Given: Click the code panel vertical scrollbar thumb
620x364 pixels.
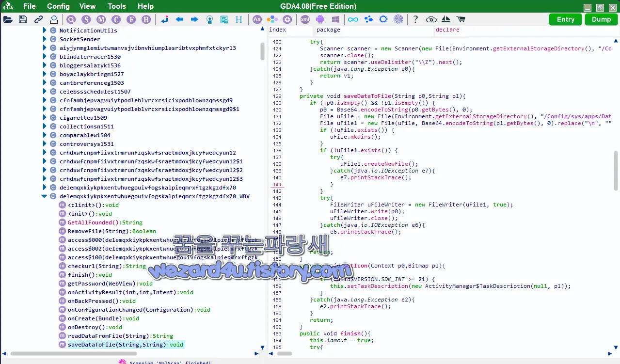Looking at the screenshot, I should click(616, 171).
